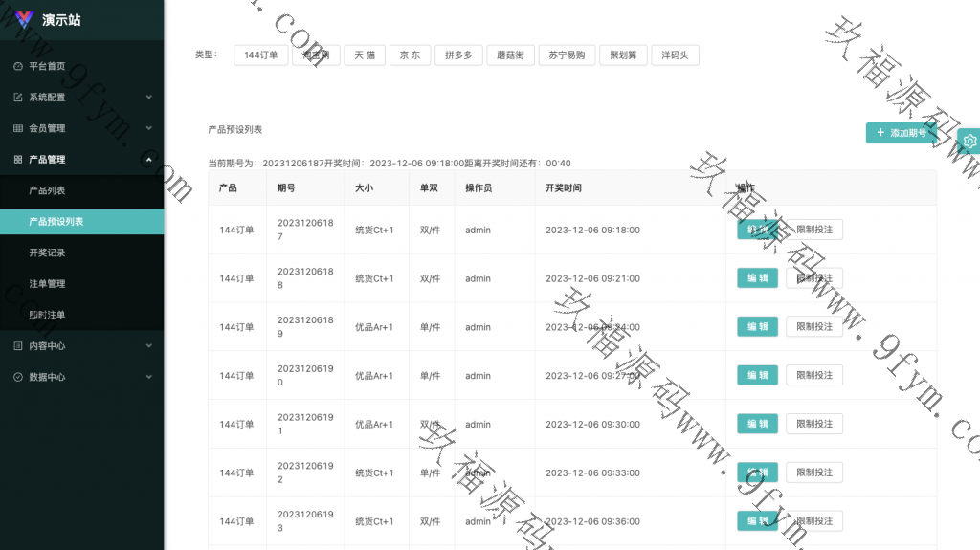Go to 产品列表 menu item
The image size is (980, 550).
47,190
